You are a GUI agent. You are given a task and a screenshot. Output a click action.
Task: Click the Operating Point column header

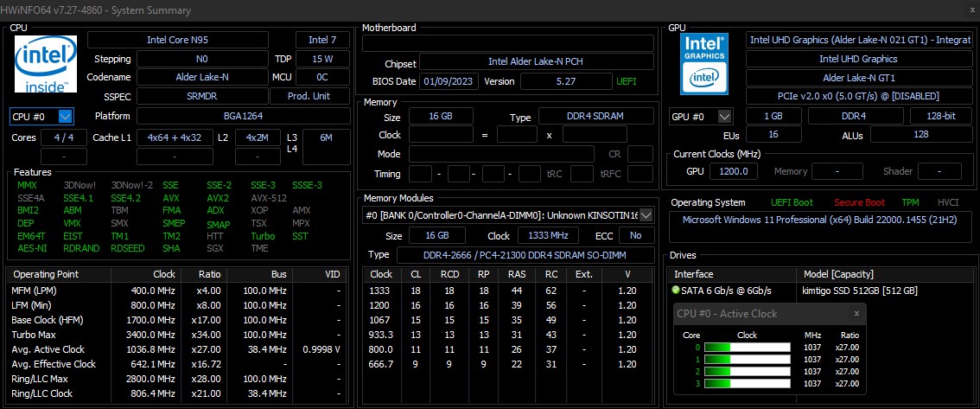(x=47, y=274)
